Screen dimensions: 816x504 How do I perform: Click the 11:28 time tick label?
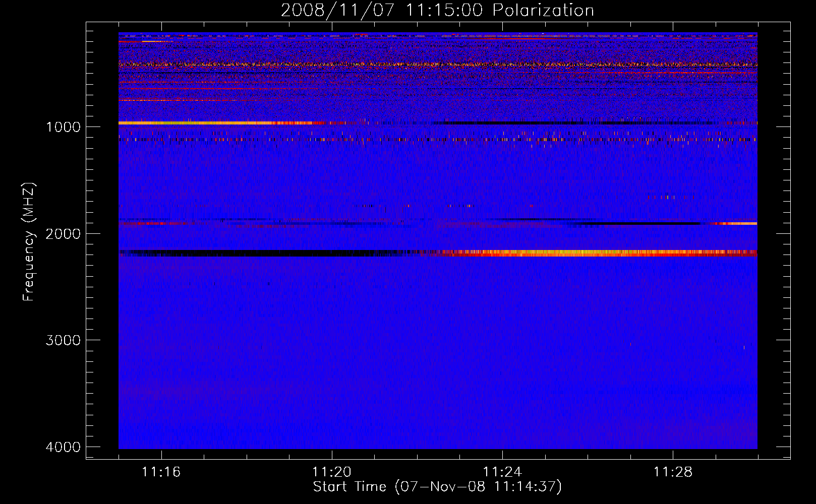click(673, 472)
